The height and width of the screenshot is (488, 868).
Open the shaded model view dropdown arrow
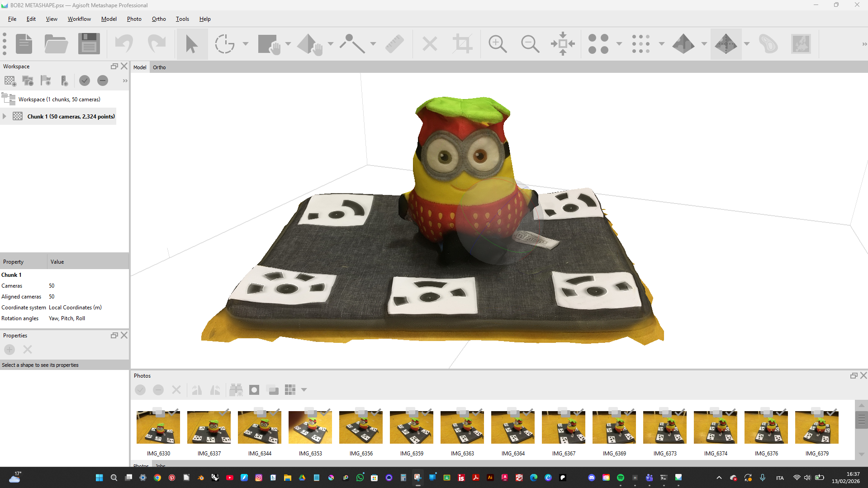[704, 43]
